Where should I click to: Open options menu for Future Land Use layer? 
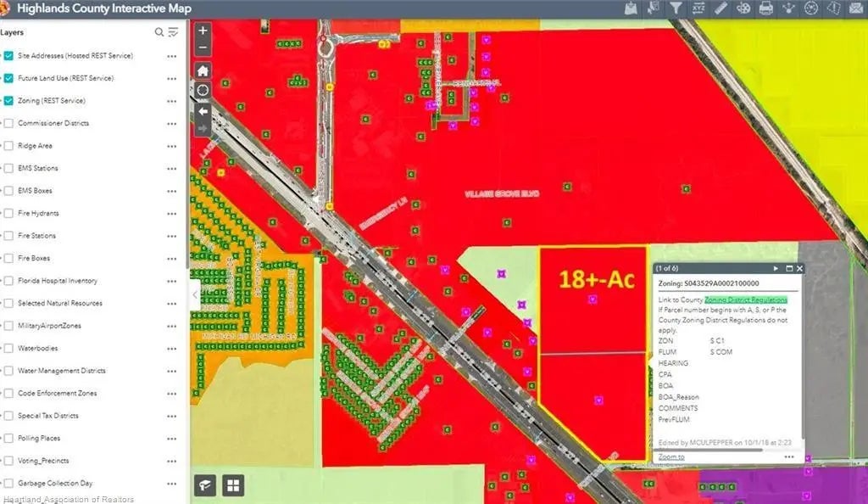(172, 79)
